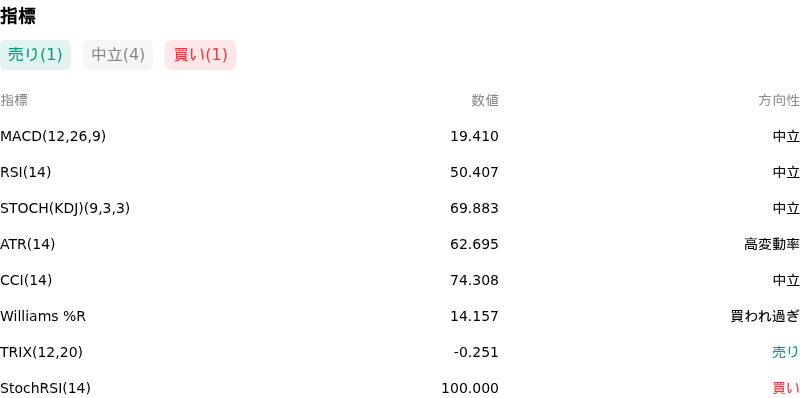The height and width of the screenshot is (398, 800).
Task: Click the MACD value 19.410
Action: 474,136
